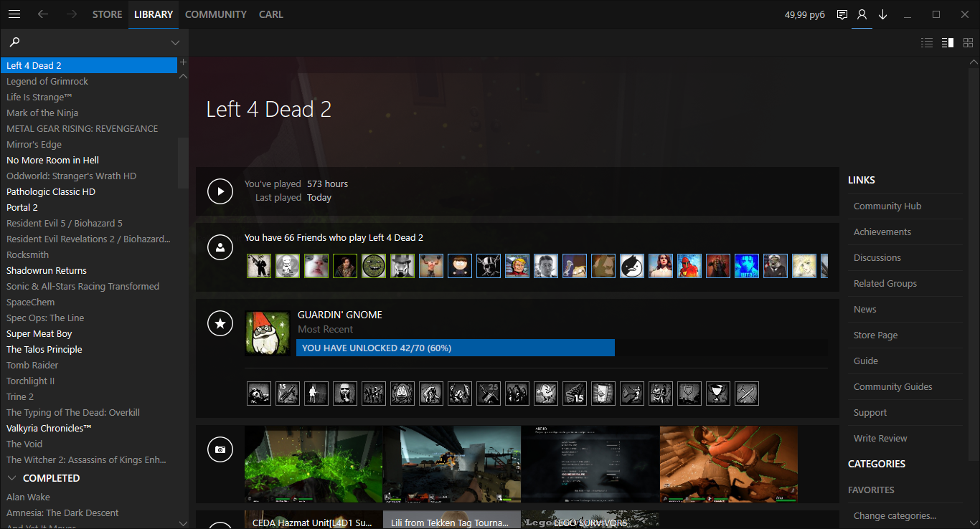Click the magnifier search icon
This screenshot has width=980, height=529.
14,42
